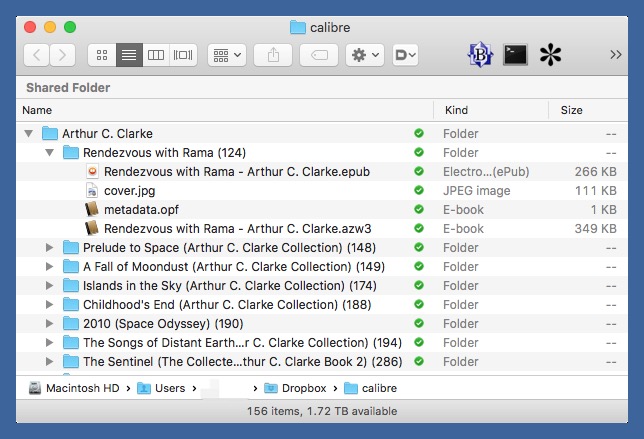
Task: Select list view mode button
Action: (128, 56)
